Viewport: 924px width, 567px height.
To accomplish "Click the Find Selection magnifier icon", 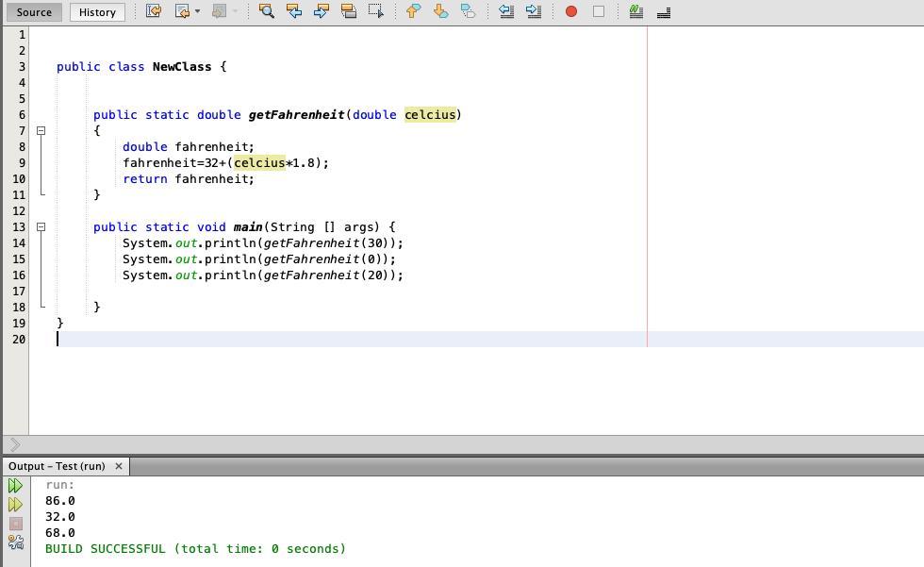I will (x=267, y=11).
